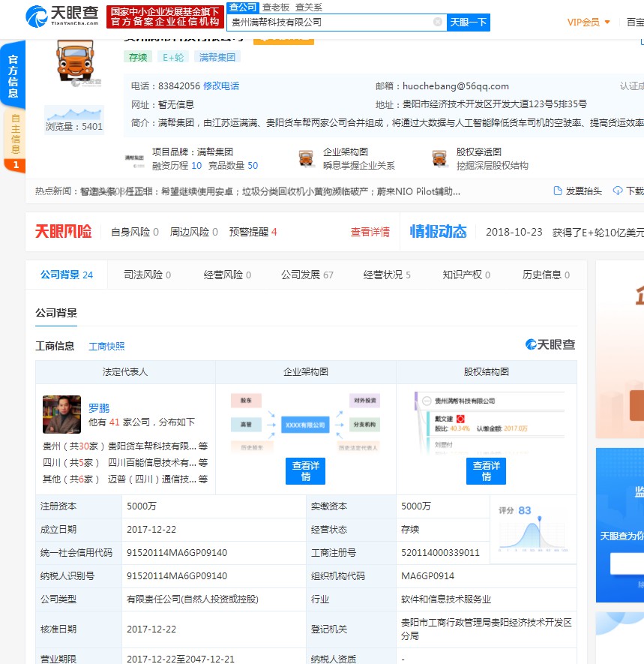Click the Tianyancha logo in header
Image resolution: width=644 pixels, height=664 pixels.
tap(62, 16)
